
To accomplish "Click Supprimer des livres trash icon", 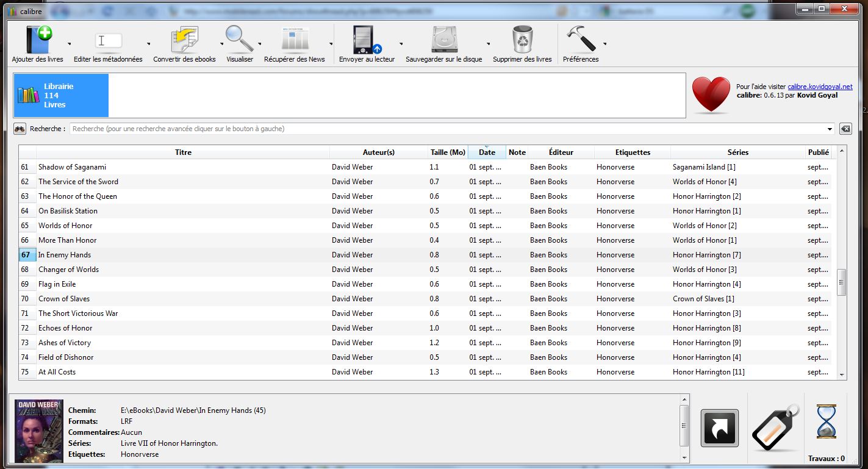I will pyautogui.click(x=522, y=40).
